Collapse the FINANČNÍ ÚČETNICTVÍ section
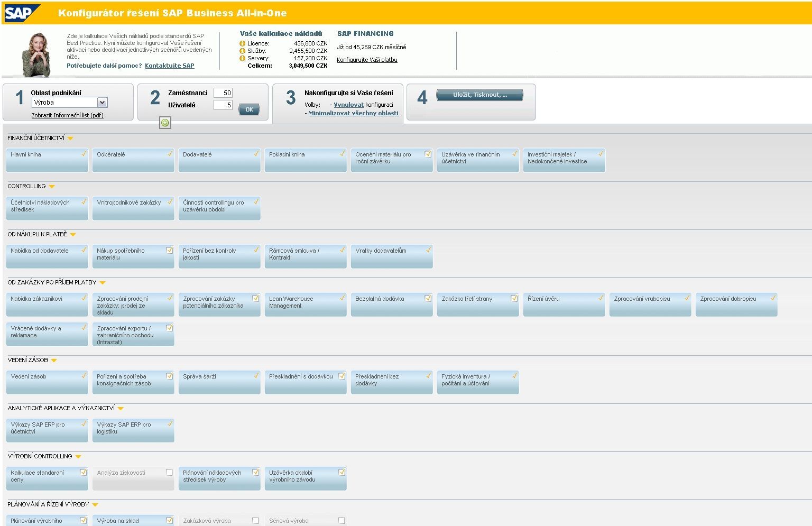The image size is (812, 526). (x=70, y=139)
